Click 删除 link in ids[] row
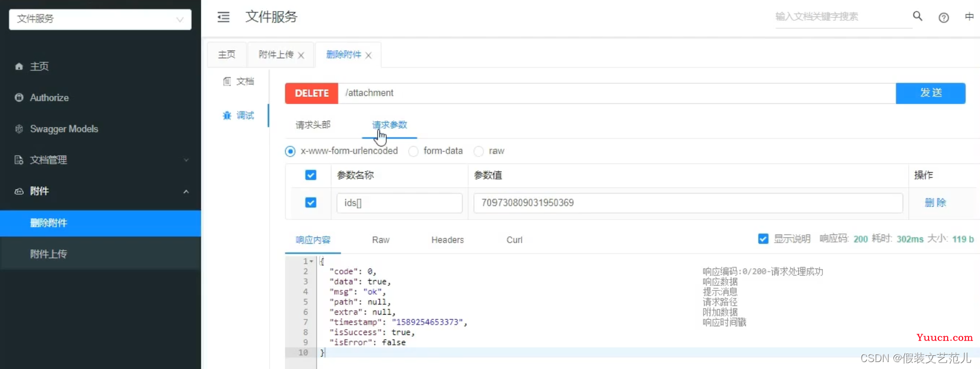This screenshot has height=369, width=980. pos(936,203)
